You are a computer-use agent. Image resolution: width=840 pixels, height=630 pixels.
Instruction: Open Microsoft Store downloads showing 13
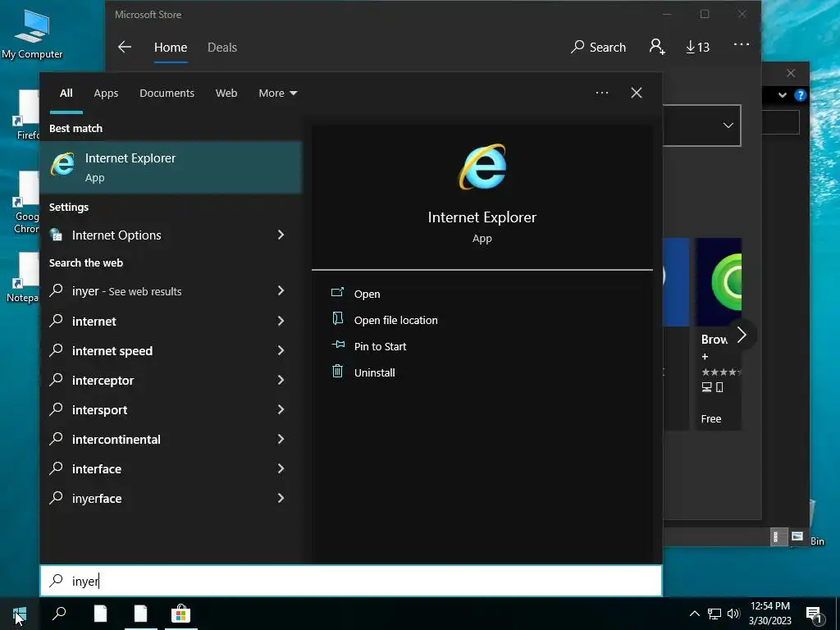tap(697, 47)
